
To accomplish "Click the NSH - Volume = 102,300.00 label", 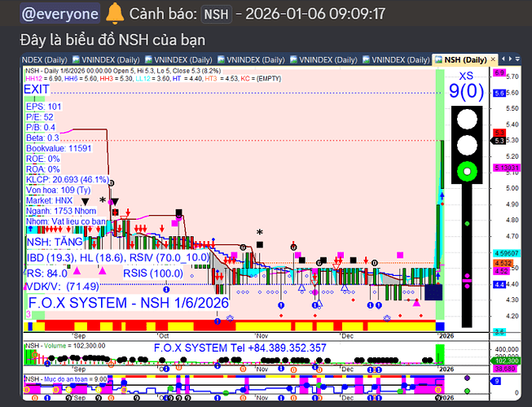I will pyautogui.click(x=65, y=346).
